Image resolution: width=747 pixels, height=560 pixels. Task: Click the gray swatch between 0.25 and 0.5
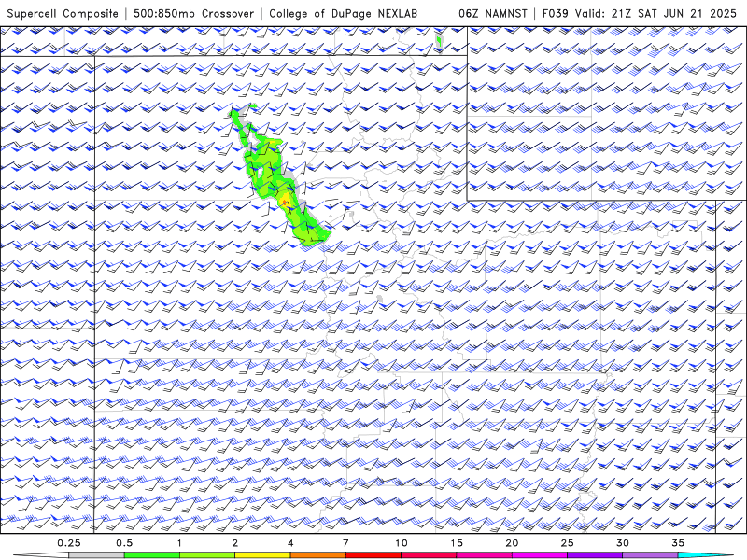[96, 555]
